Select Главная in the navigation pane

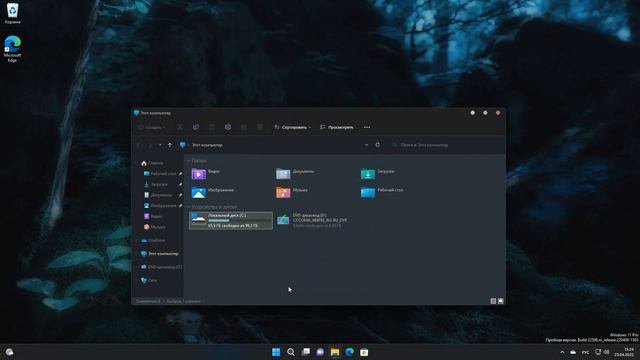pyautogui.click(x=152, y=163)
